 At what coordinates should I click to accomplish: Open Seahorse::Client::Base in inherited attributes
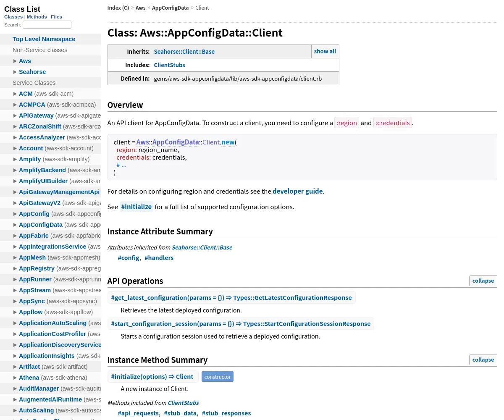202,247
